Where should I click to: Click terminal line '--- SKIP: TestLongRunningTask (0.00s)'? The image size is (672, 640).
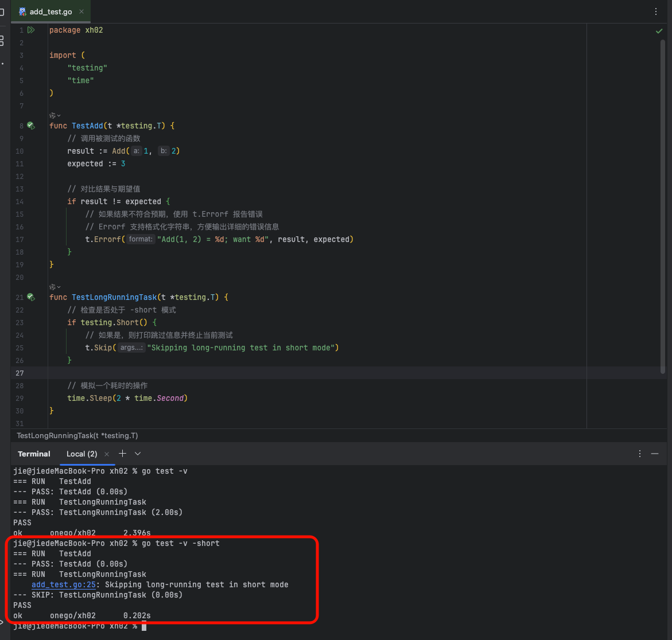(98, 595)
